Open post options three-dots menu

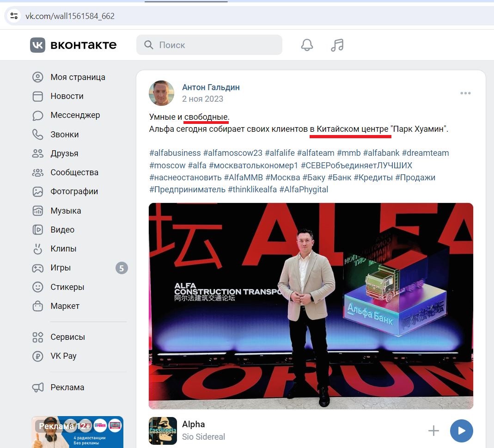[x=465, y=93]
